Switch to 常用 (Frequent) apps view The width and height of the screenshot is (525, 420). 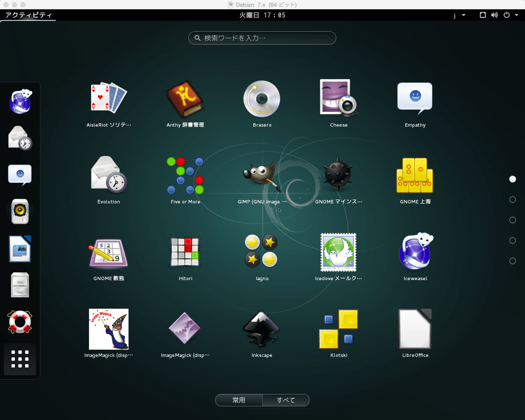239,400
